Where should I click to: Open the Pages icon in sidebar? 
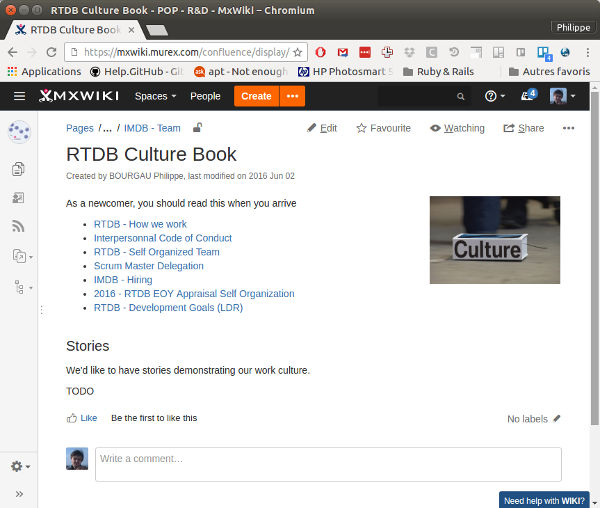coord(18,169)
